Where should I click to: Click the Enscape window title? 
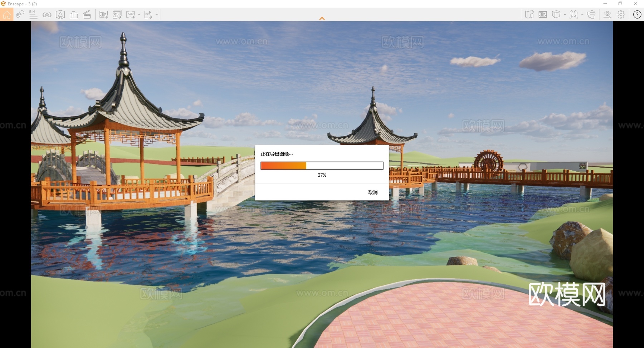22,4
